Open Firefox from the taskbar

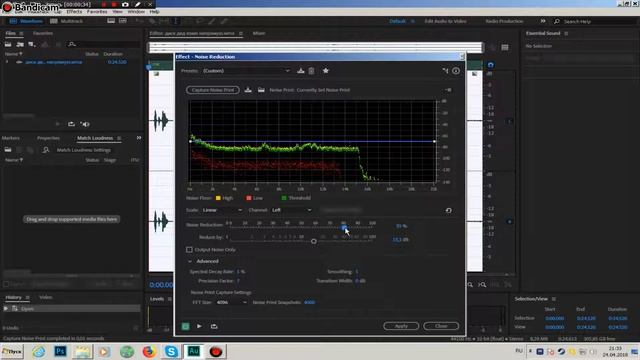coord(149,351)
